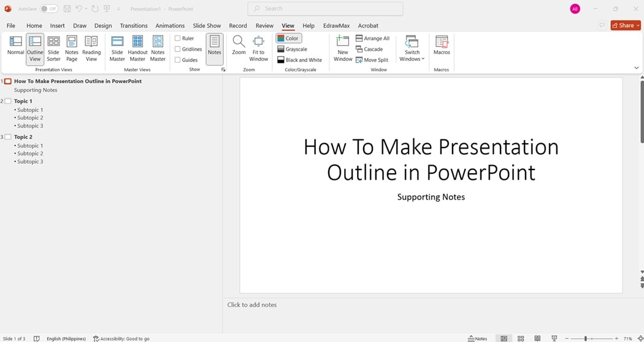
Task: Cascade open windows
Action: 369,49
